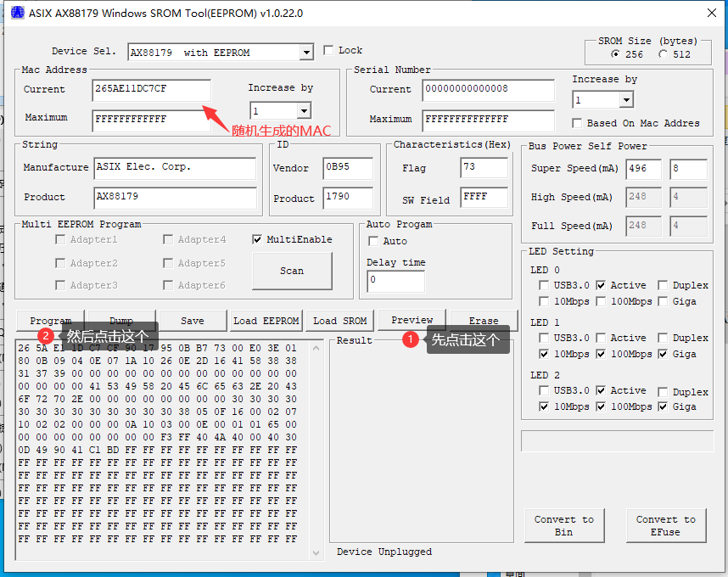728x577 pixels.
Task: Close the SROM Tool window
Action: [x=711, y=13]
